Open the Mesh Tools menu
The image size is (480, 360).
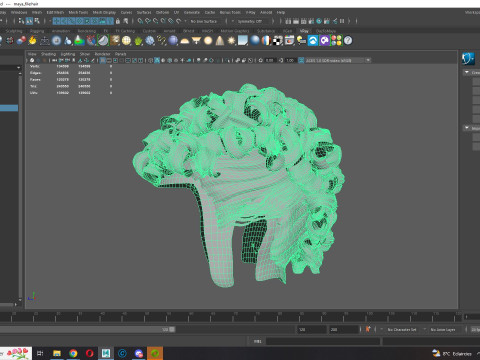tap(78, 12)
